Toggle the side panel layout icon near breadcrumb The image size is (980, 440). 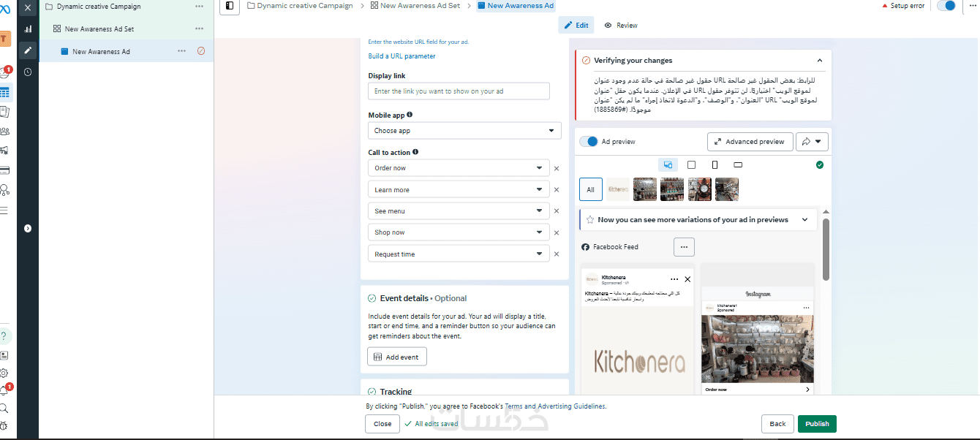point(230,6)
